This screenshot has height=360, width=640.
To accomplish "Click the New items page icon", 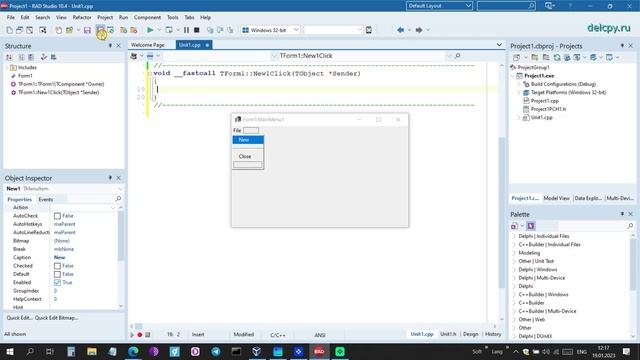I will (58, 30).
